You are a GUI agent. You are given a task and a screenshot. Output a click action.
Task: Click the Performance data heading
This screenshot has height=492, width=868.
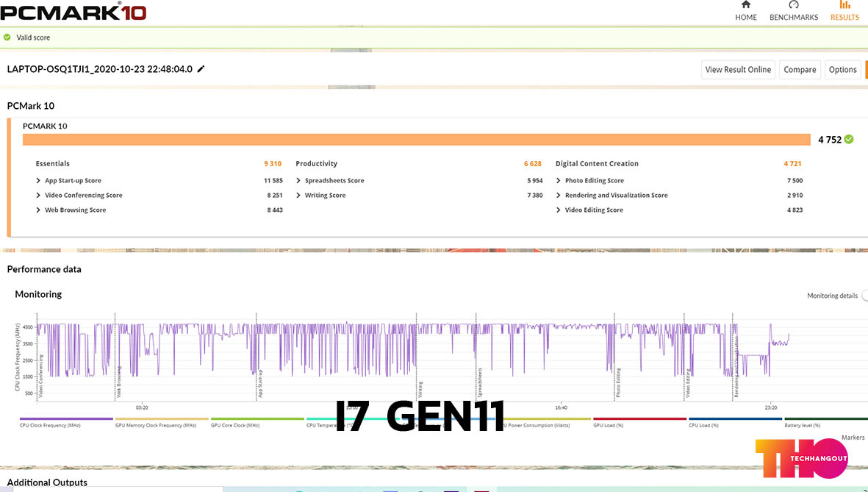tap(44, 269)
